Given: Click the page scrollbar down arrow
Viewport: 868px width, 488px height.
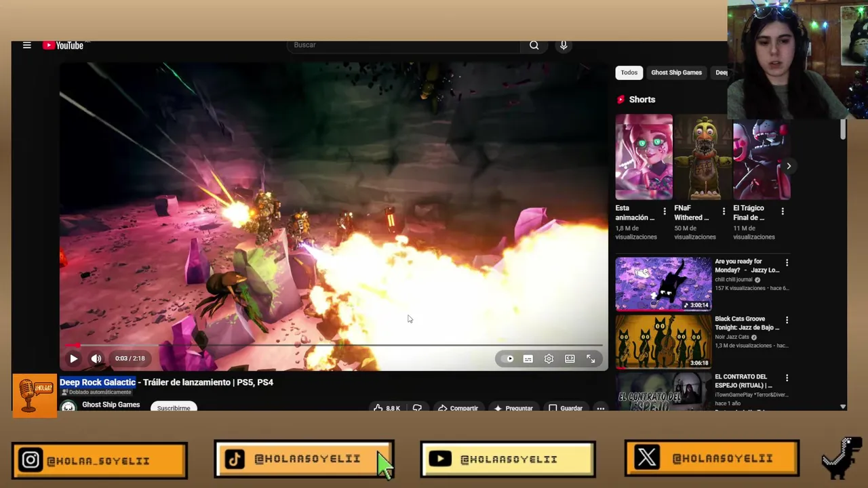Looking at the screenshot, I should (x=843, y=407).
